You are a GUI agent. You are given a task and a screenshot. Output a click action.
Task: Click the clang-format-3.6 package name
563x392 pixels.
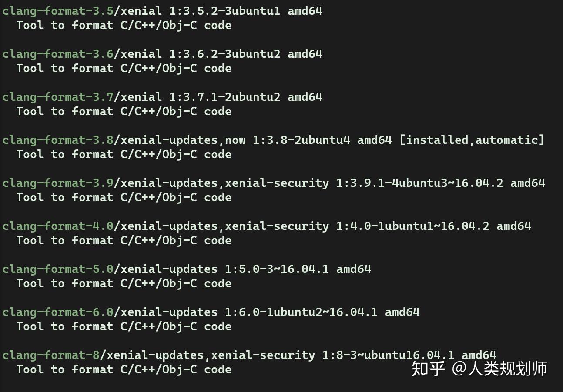(x=58, y=54)
